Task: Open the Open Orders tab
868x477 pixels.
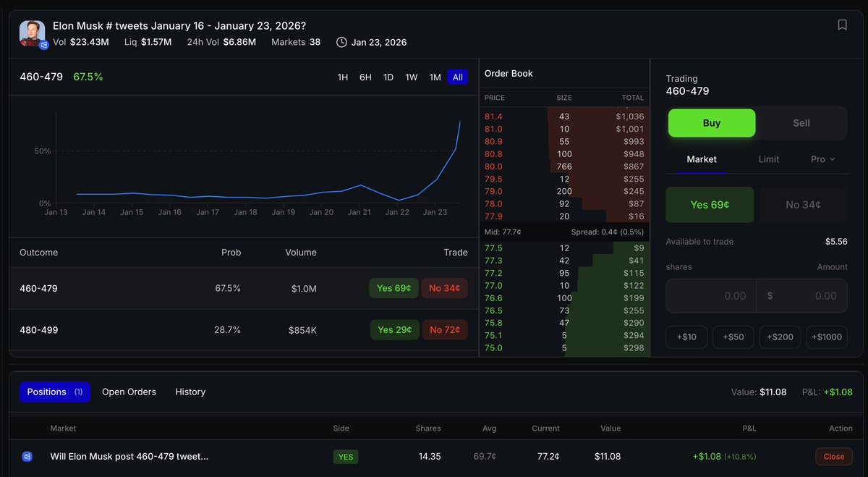Action: click(x=129, y=392)
